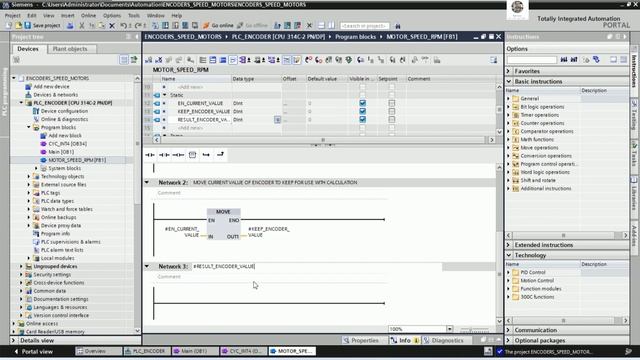
Task: Open the zoom percentage dropdown
Action: click(449, 329)
